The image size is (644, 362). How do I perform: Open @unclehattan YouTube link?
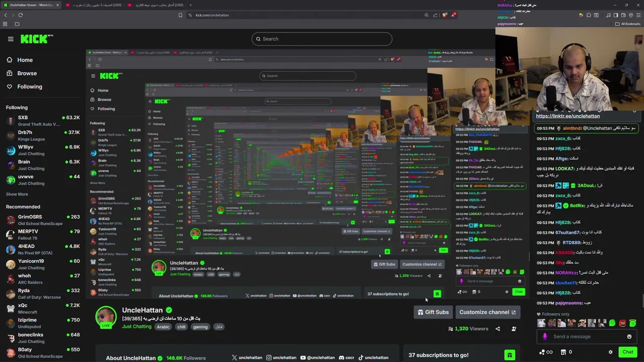(x=317, y=357)
